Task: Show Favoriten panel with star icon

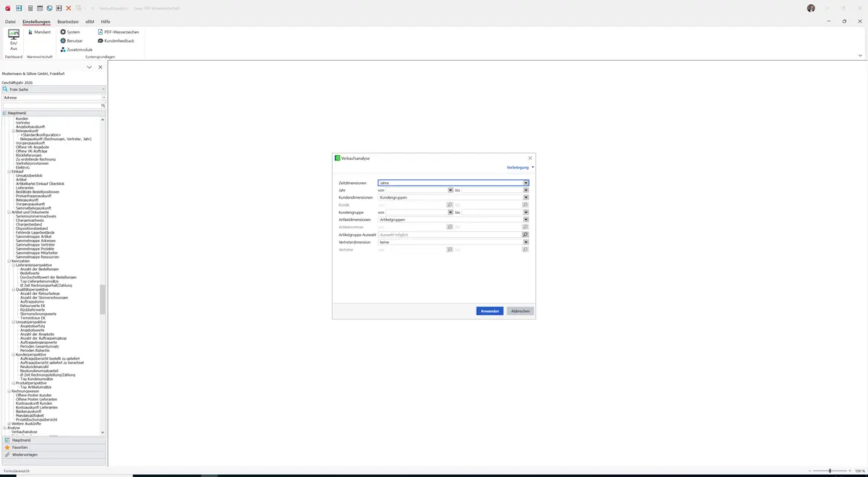Action: tap(54, 447)
